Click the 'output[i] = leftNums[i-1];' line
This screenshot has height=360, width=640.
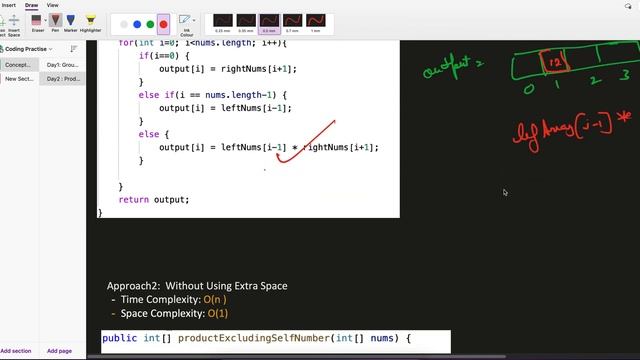point(225,108)
